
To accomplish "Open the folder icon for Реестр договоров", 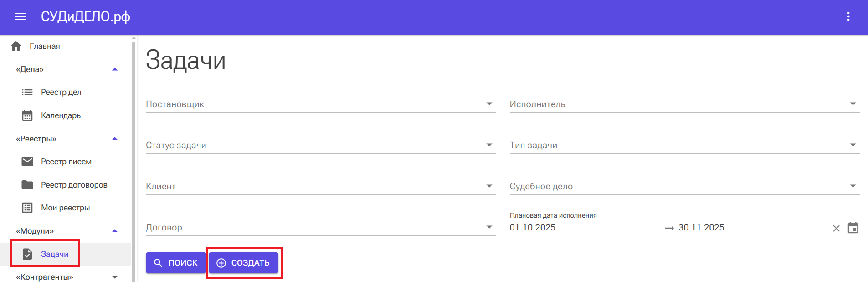I will click(27, 184).
